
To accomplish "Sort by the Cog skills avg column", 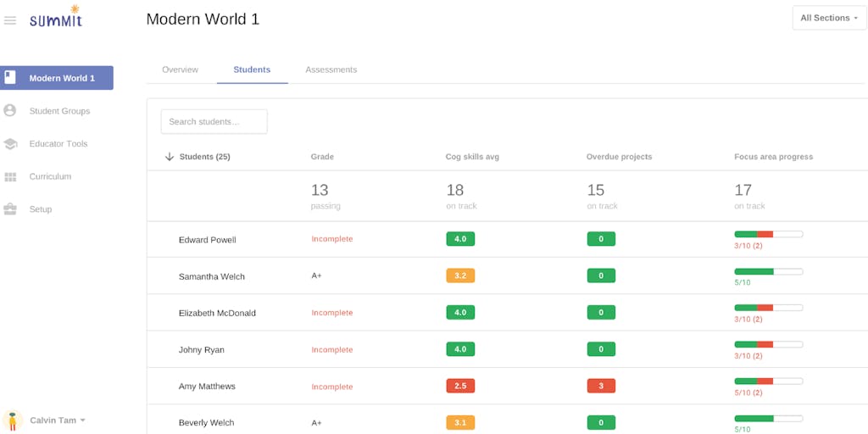I will [471, 157].
